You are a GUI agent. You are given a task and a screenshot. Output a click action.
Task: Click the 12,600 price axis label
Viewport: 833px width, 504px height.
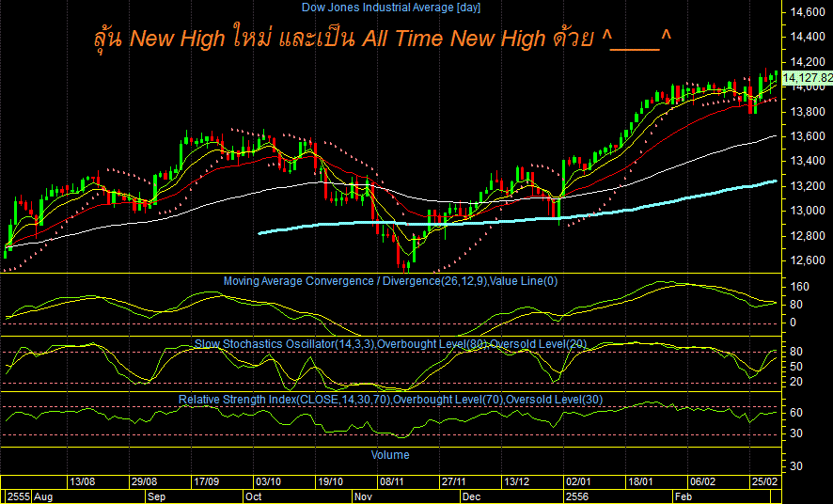coord(808,260)
